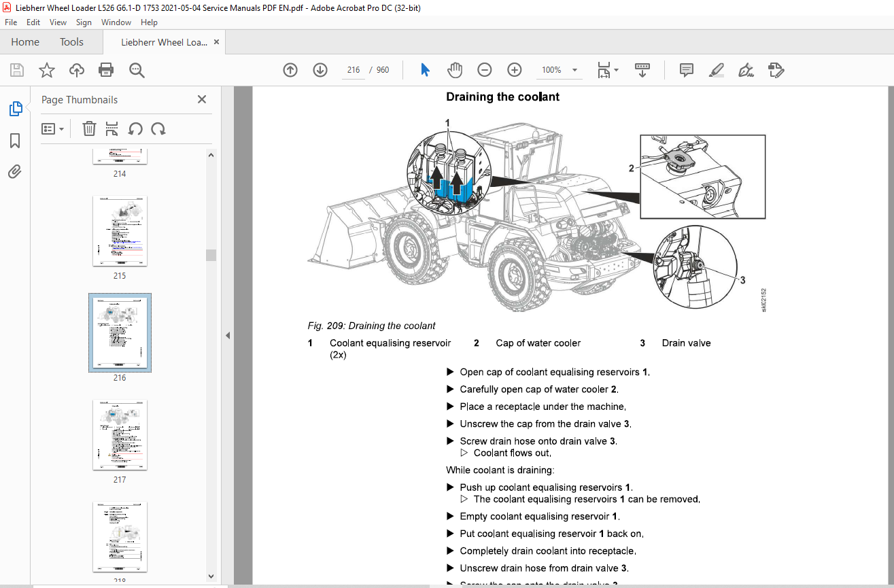
Task: Collapse the navigation pane arrow
Action: pyautogui.click(x=228, y=335)
